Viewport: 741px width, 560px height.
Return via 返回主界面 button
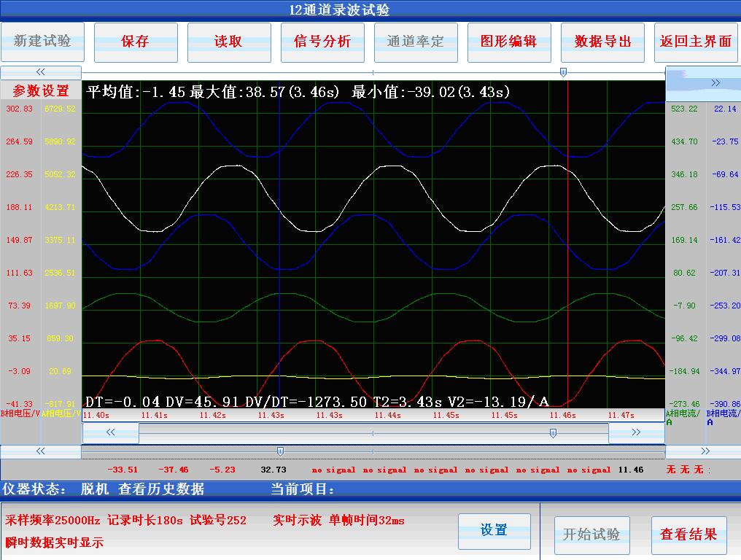point(696,42)
